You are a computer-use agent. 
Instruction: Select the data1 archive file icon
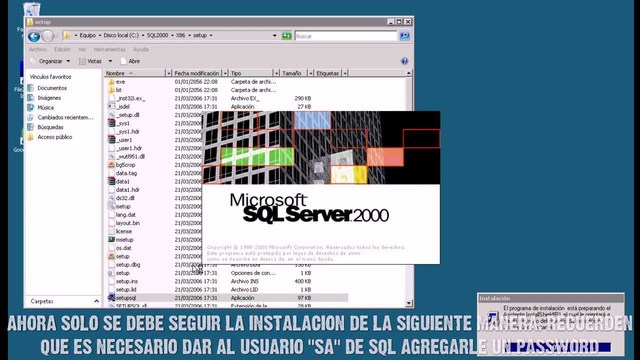click(111, 181)
